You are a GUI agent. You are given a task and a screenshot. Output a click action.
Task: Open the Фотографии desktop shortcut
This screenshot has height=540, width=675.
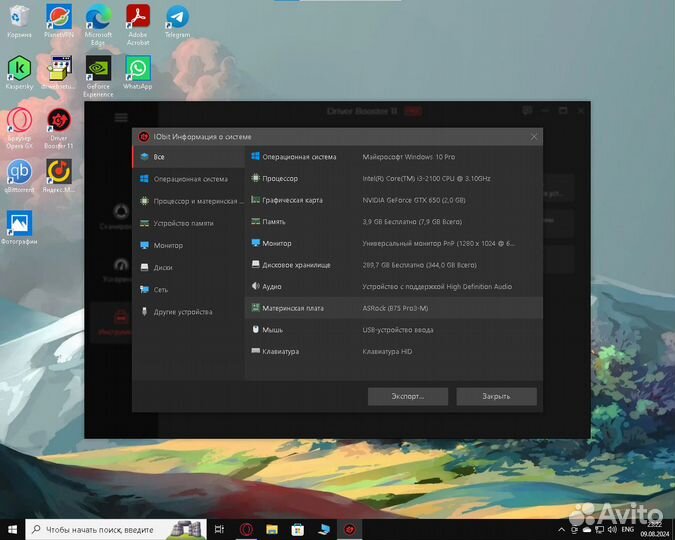pyautogui.click(x=19, y=225)
